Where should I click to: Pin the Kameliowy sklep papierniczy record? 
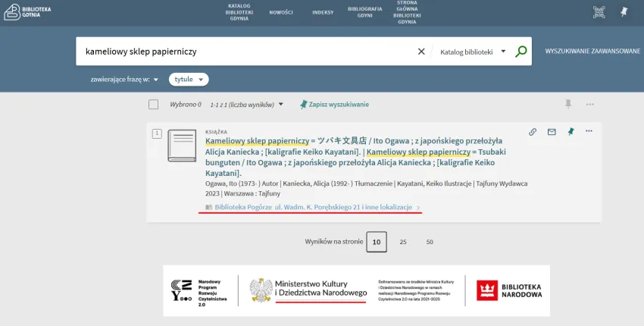coord(571,132)
